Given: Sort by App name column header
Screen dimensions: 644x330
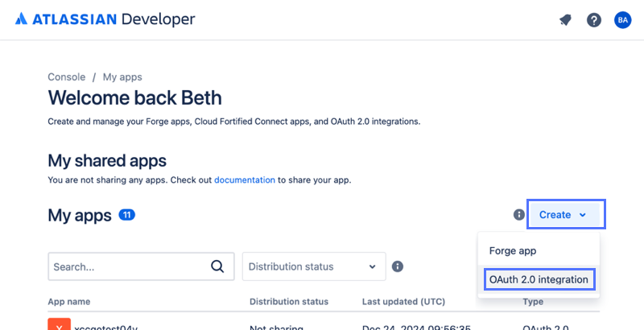Looking at the screenshot, I should (x=69, y=302).
